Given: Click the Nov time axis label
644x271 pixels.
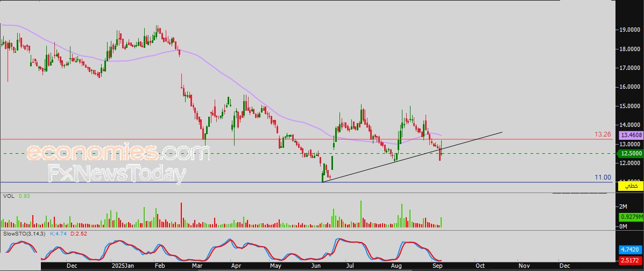Looking at the screenshot, I should (523, 266).
